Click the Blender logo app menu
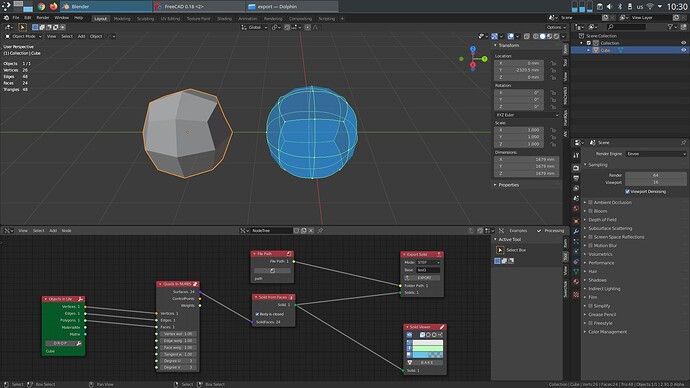This screenshot has height=388, width=690. tap(6, 18)
